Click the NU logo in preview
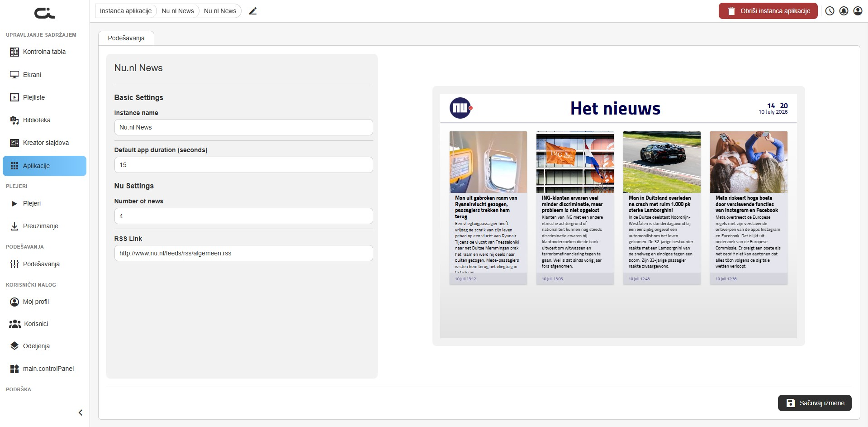Screen dimensions: 868x427 (461, 108)
